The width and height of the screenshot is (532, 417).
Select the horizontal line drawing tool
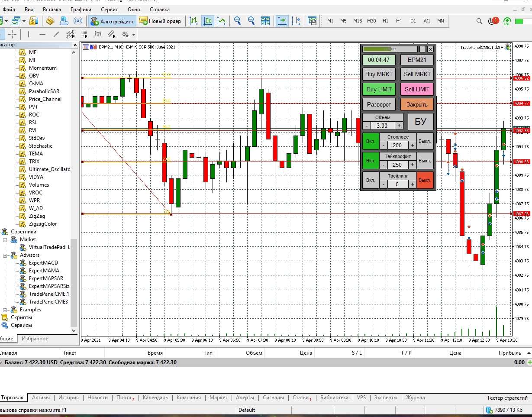[42, 34]
